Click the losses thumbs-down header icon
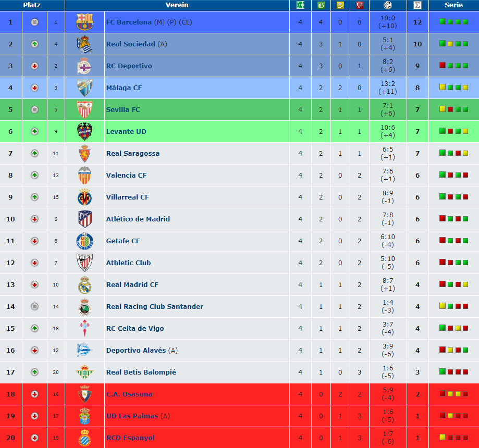Image resolution: width=479 pixels, height=448 pixels. [360, 5]
